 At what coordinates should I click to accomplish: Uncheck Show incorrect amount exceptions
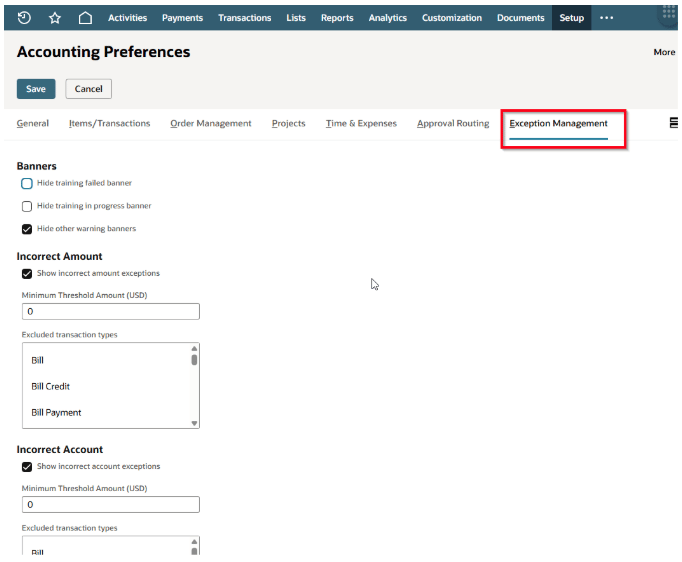27,274
